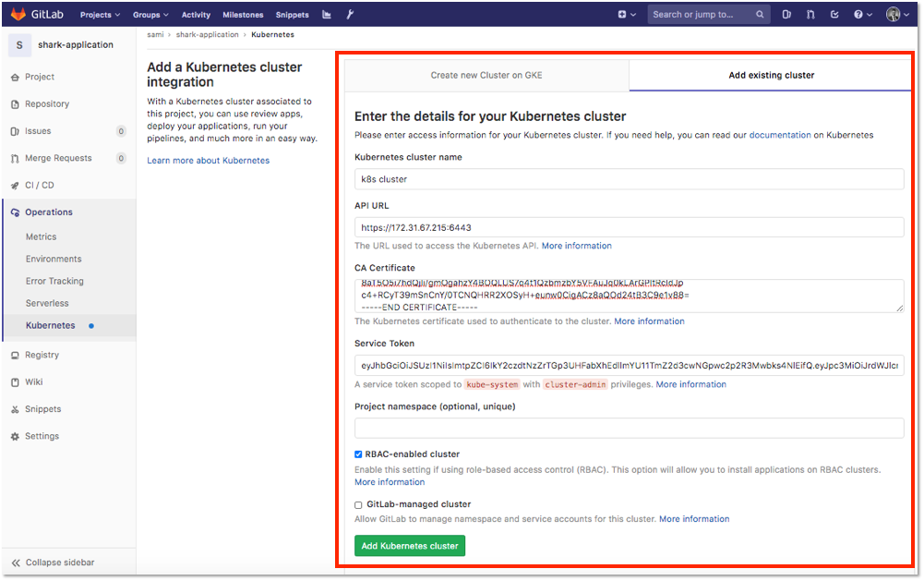924x581 pixels.
Task: Click the CI / CD rocket icon
Action: click(15, 186)
